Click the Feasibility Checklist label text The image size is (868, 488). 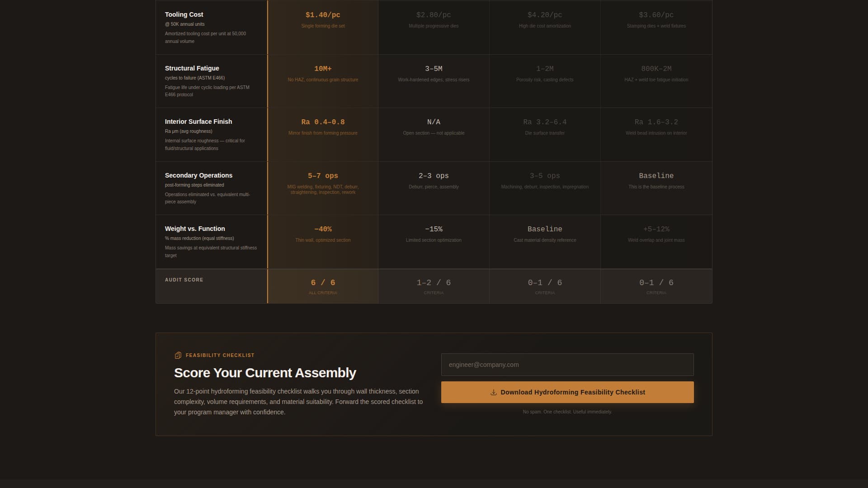click(x=220, y=355)
